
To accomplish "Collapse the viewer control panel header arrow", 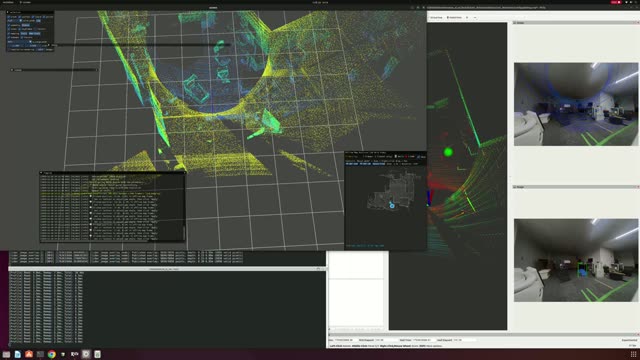I will (x=8, y=12).
